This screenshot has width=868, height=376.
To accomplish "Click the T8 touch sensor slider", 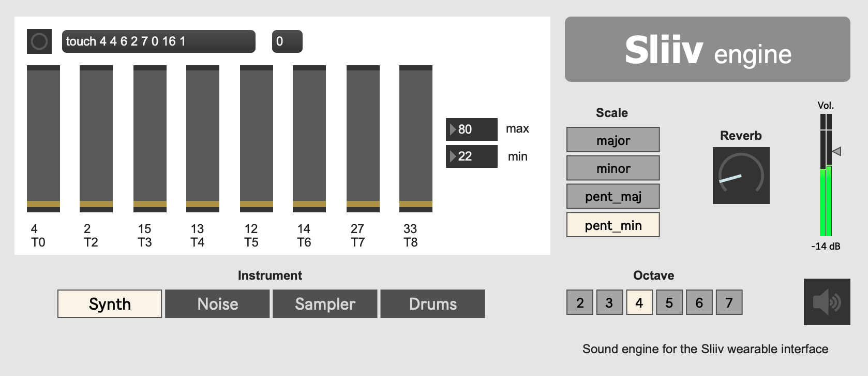I will [x=416, y=139].
